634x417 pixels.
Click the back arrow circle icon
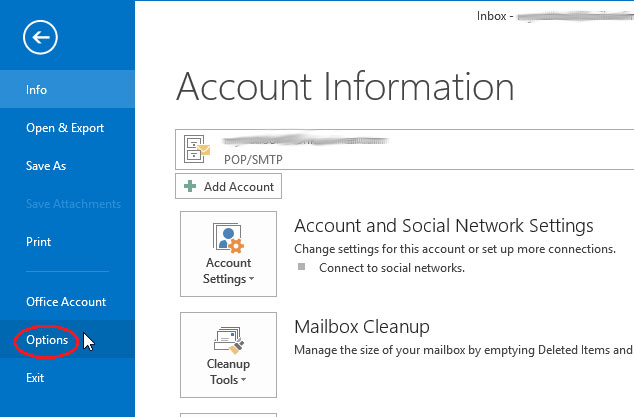40,37
